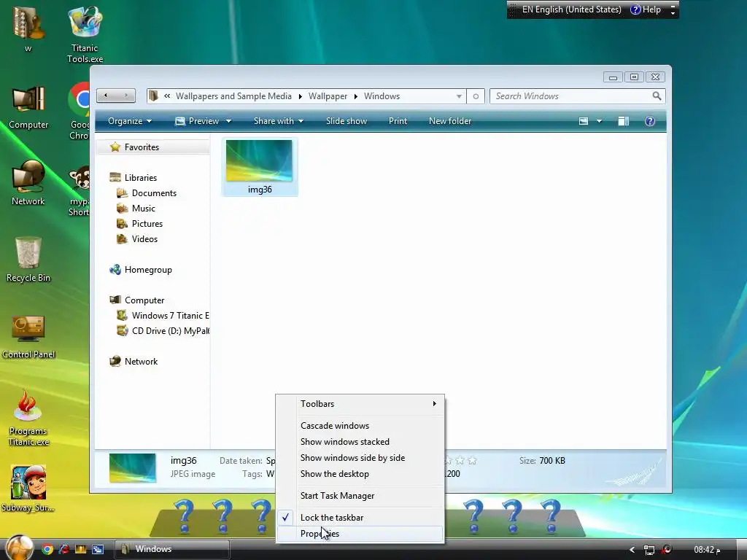Select Programs Titanic.exe desktop icon
747x560 pixels.
point(28,418)
